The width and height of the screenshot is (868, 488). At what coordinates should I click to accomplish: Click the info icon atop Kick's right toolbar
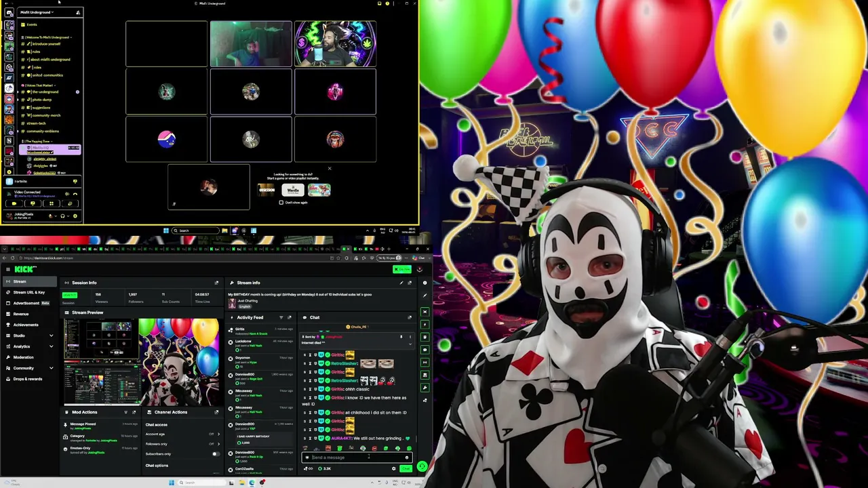point(425,283)
